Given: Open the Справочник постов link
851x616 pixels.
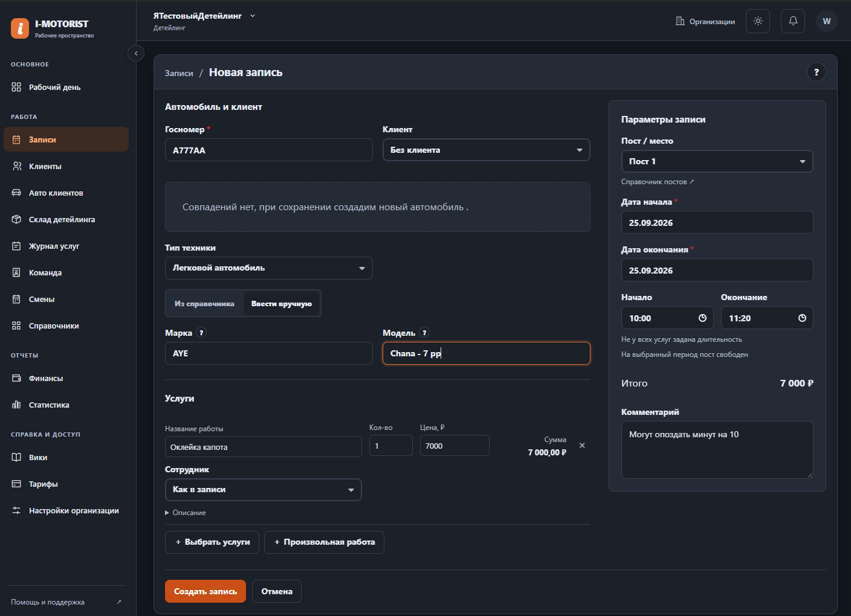Looking at the screenshot, I should coord(658,182).
